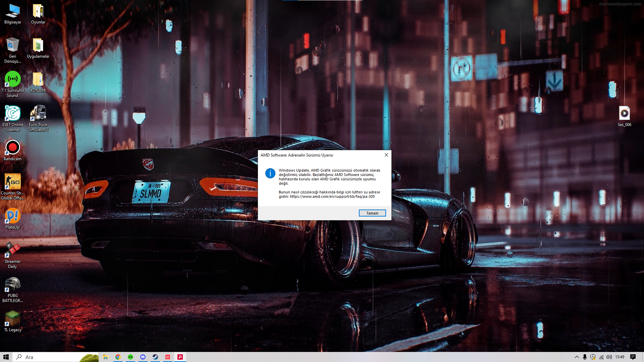Image resolution: width=644 pixels, height=362 pixels.
Task: Open Steam from the taskbar
Action: tap(155, 357)
